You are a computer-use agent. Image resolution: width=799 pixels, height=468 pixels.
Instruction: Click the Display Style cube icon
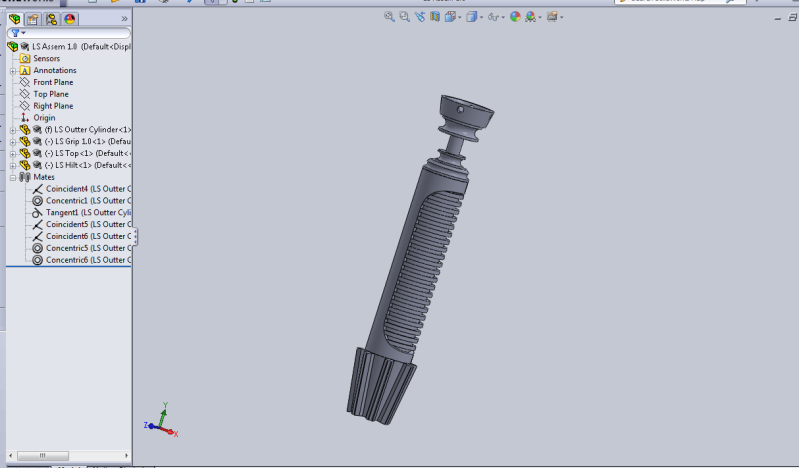click(x=471, y=17)
